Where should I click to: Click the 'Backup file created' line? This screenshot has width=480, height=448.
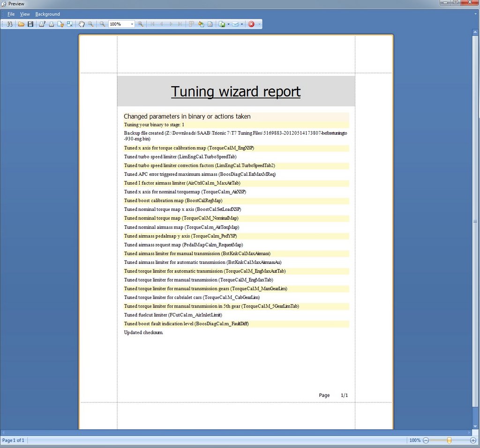pyautogui.click(x=235, y=135)
